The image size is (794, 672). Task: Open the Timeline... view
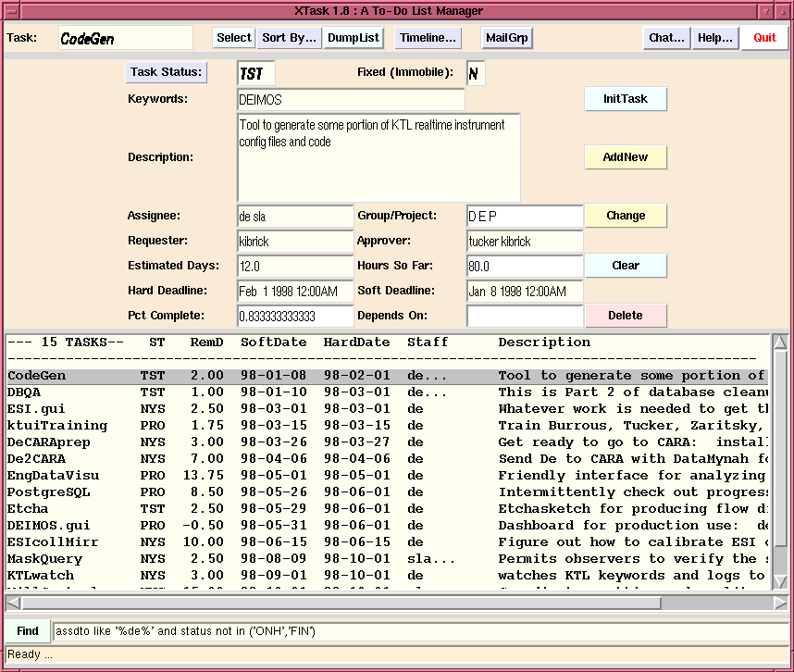428,38
